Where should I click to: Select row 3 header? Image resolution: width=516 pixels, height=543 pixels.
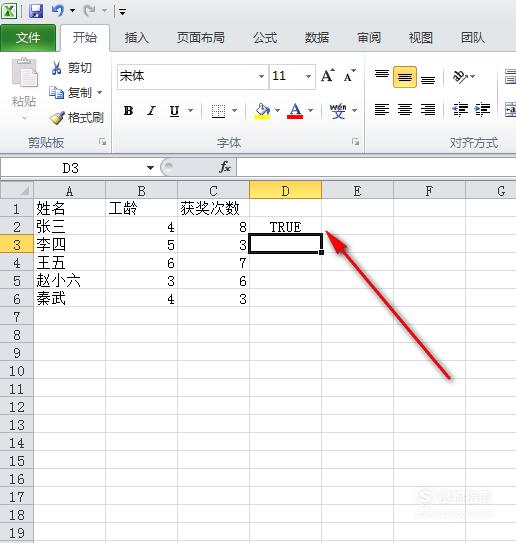pyautogui.click(x=17, y=244)
